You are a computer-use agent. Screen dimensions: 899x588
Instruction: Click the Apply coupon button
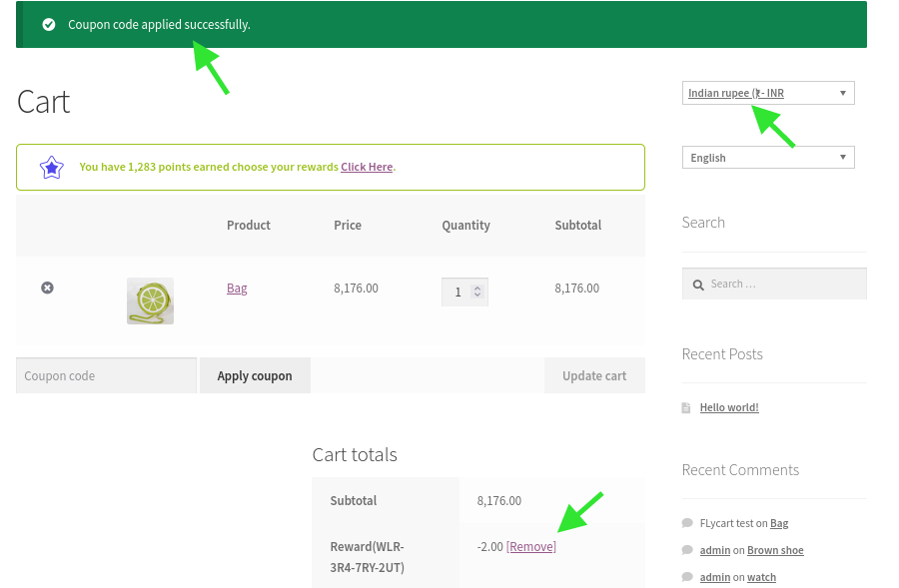(255, 376)
